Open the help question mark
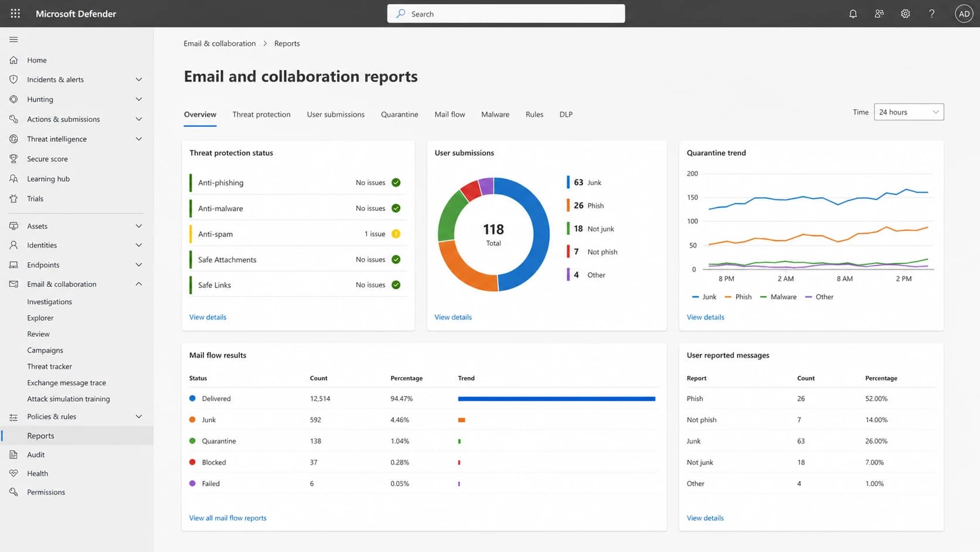This screenshot has height=552, width=980. 932,13
